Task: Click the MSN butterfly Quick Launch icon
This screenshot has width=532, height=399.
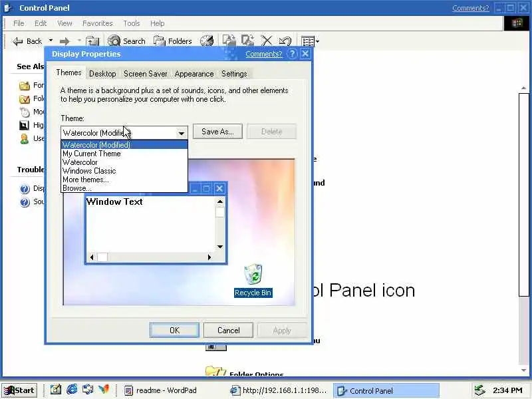Action: (x=104, y=389)
